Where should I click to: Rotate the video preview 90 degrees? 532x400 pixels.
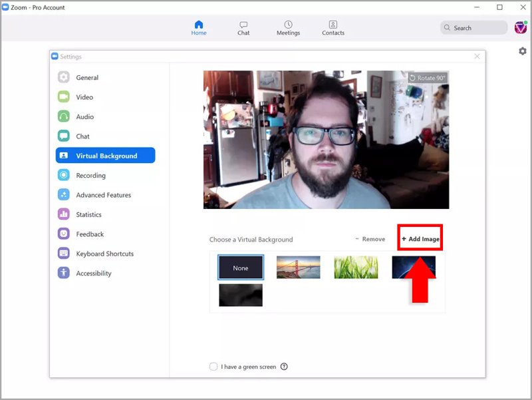(x=427, y=78)
